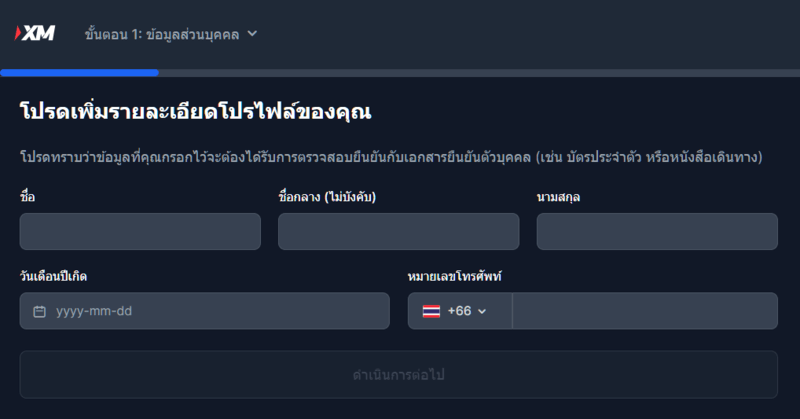Expand the chevron next to +66
Screen dimensions: 800x419
tap(482, 311)
